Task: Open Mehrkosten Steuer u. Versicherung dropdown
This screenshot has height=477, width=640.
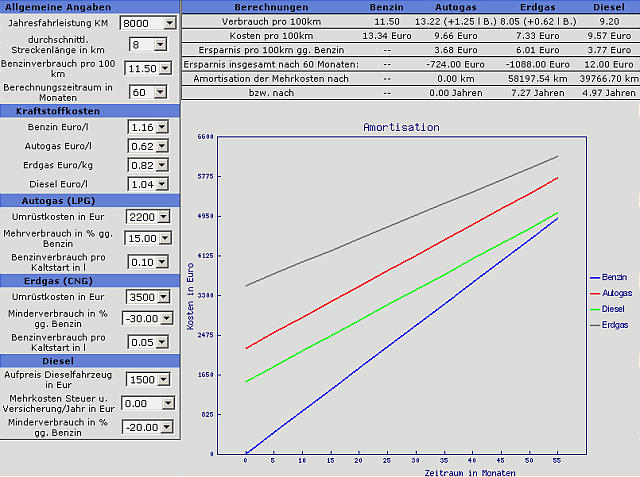Action: pyautogui.click(x=148, y=403)
